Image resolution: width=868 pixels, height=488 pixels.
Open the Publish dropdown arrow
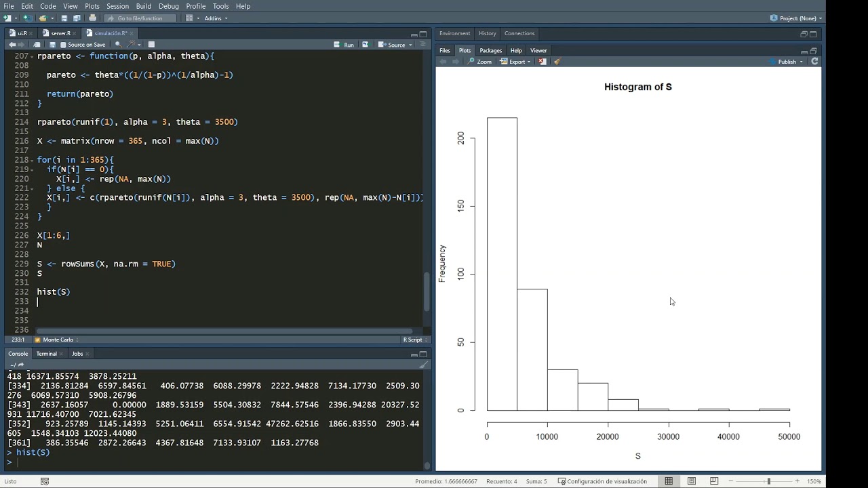click(802, 62)
